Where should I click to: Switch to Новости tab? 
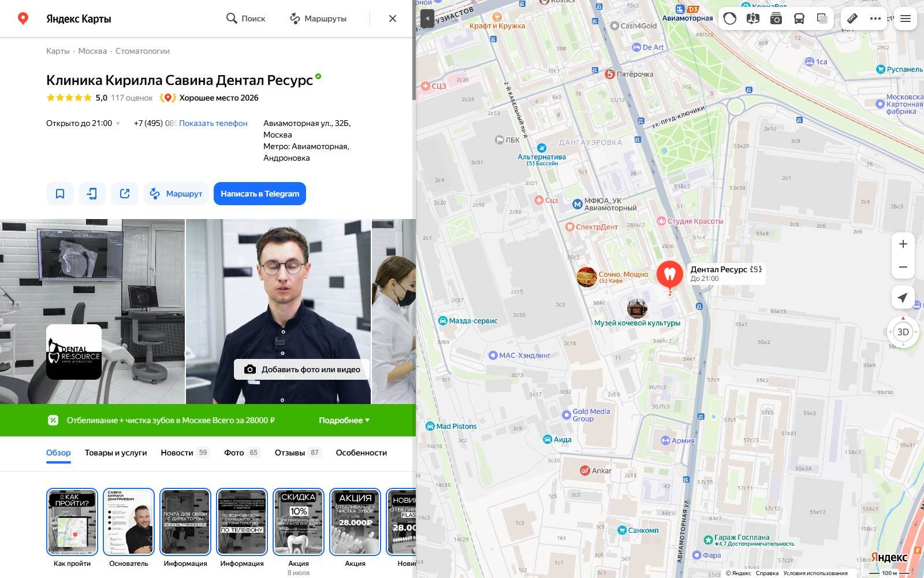click(185, 453)
